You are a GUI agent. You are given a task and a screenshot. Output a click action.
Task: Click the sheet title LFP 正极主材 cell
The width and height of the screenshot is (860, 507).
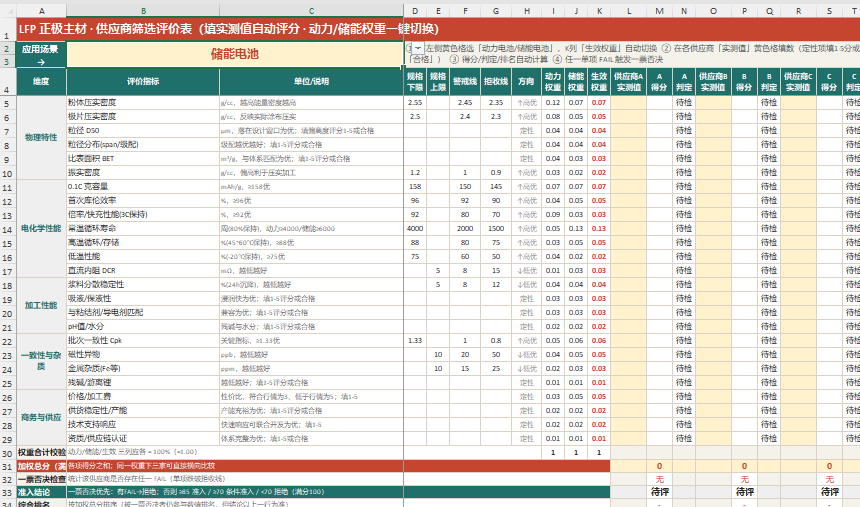tap(210, 29)
